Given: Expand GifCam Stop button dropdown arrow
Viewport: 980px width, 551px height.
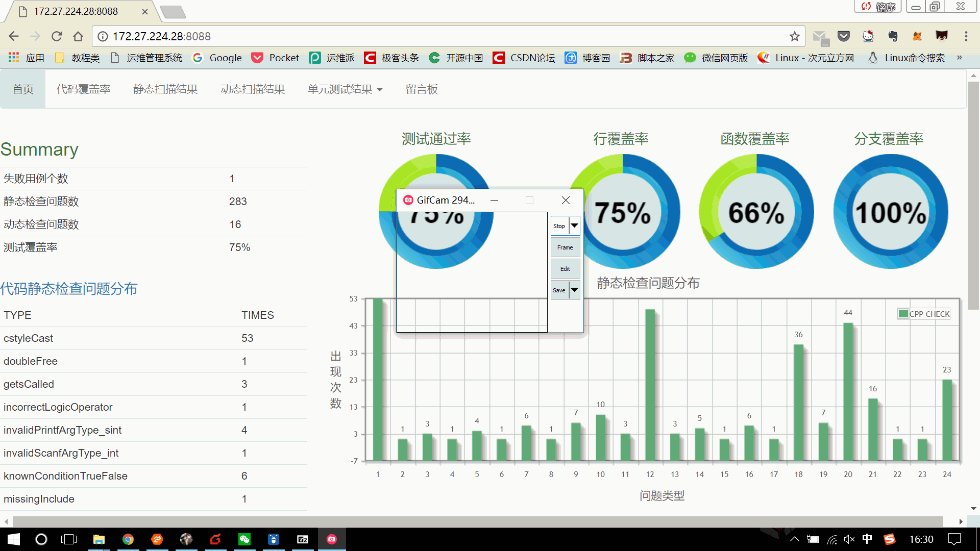Looking at the screenshot, I should (x=574, y=226).
